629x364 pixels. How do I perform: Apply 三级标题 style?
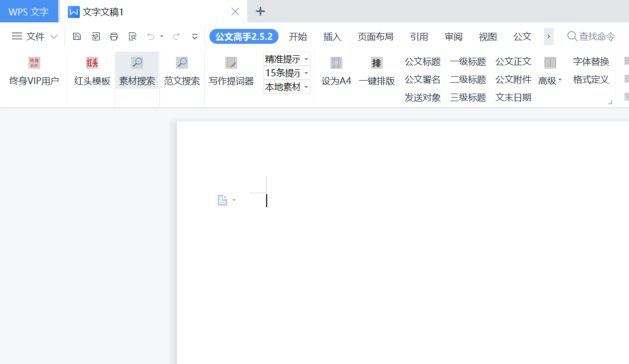coord(468,98)
